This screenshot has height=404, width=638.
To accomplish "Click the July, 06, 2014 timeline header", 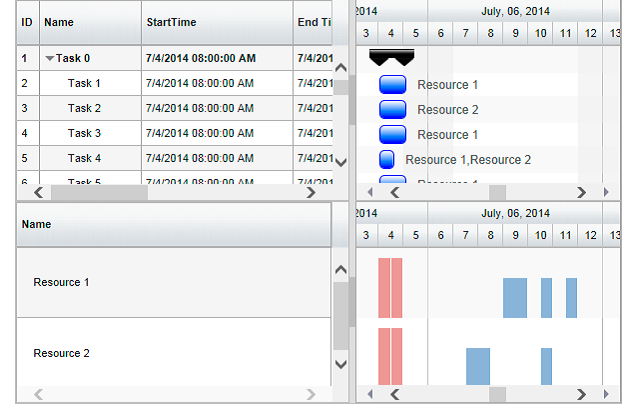I will coord(515,11).
